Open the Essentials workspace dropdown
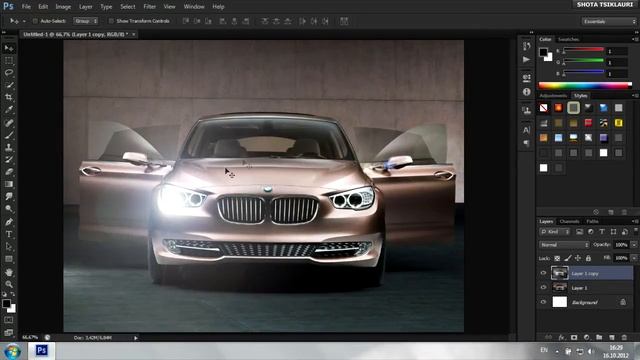This screenshot has height=360, width=640. point(609,21)
